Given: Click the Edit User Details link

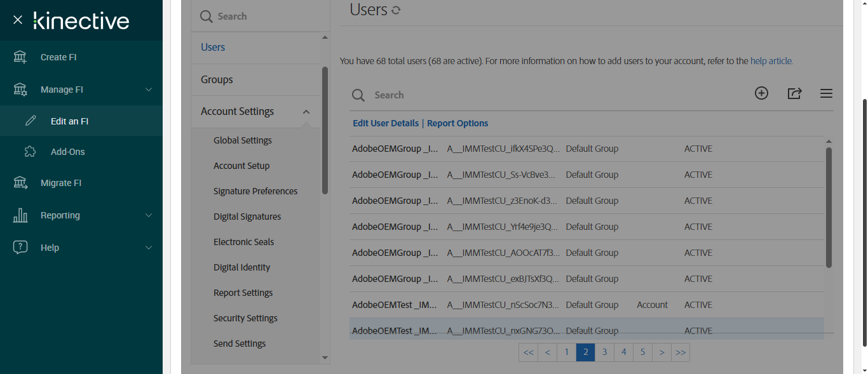Looking at the screenshot, I should tap(386, 123).
